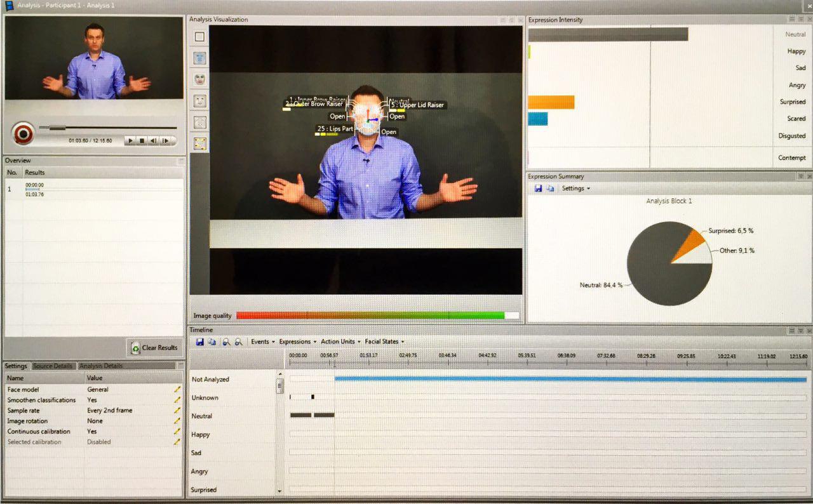813x504 pixels.
Task: Copy the Expression Summary chart
Action: point(550,189)
